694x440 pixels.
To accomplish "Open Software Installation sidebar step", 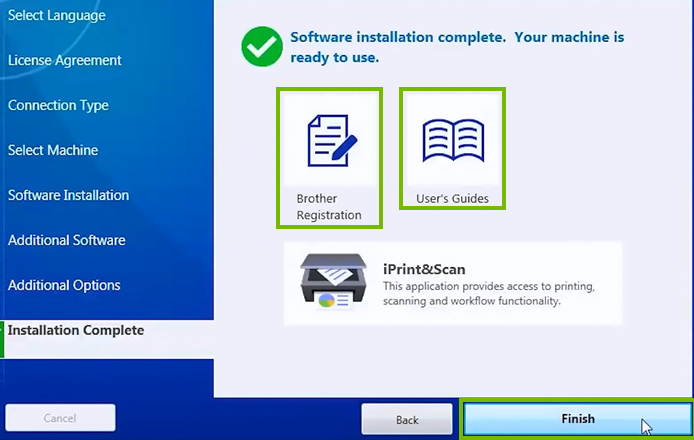I will (x=68, y=195).
